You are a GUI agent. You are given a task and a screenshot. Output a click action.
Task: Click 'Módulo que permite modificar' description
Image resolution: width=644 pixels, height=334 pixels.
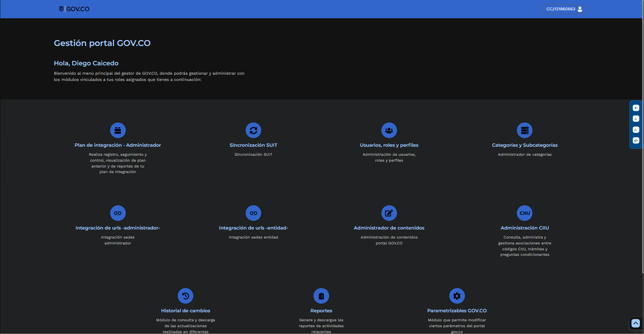(457, 326)
